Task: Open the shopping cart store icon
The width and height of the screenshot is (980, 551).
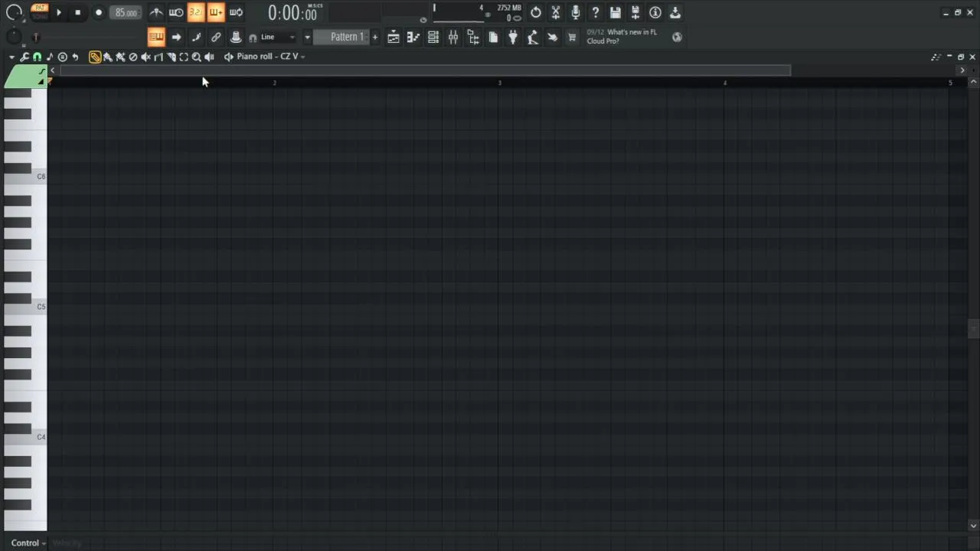Action: coord(572,37)
